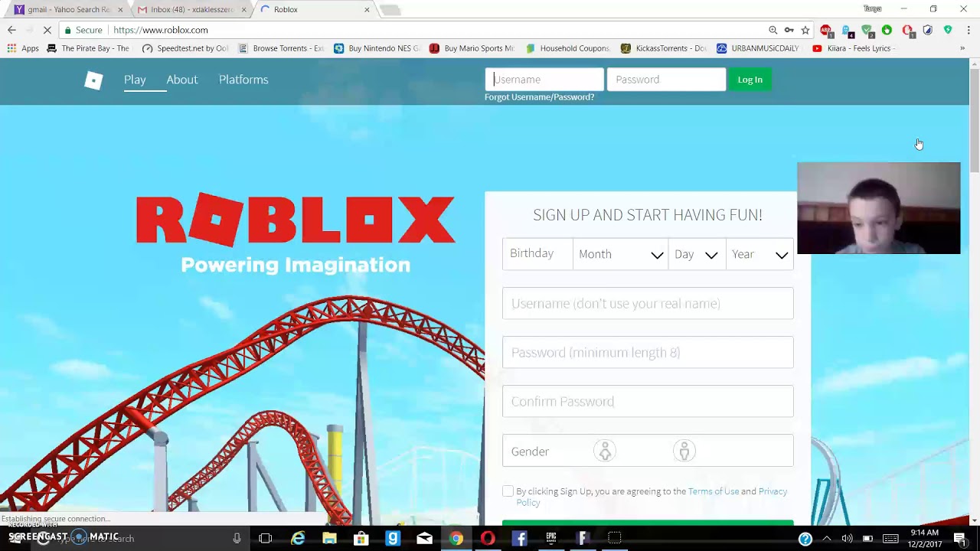Open the Apps bookmarks shortcut
Image resolution: width=980 pixels, height=551 pixels.
tap(23, 48)
